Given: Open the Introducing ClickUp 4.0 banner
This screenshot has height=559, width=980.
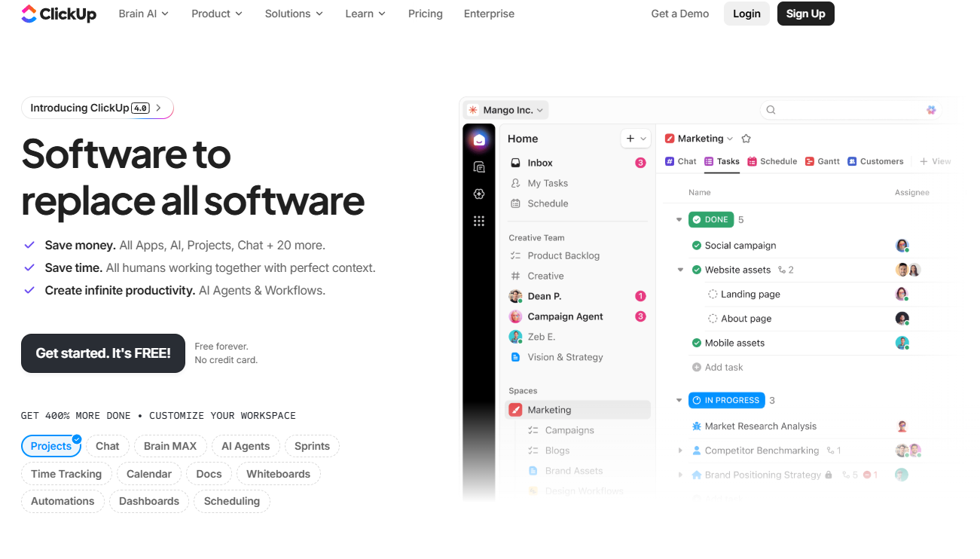Looking at the screenshot, I should 97,108.
